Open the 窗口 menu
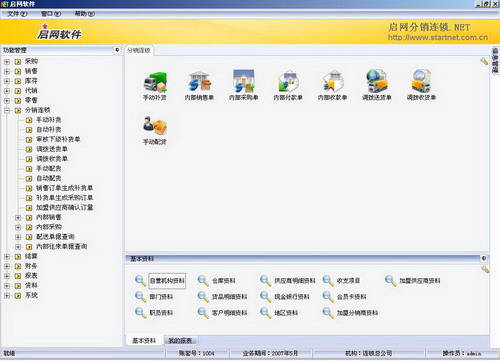 (x=51, y=14)
